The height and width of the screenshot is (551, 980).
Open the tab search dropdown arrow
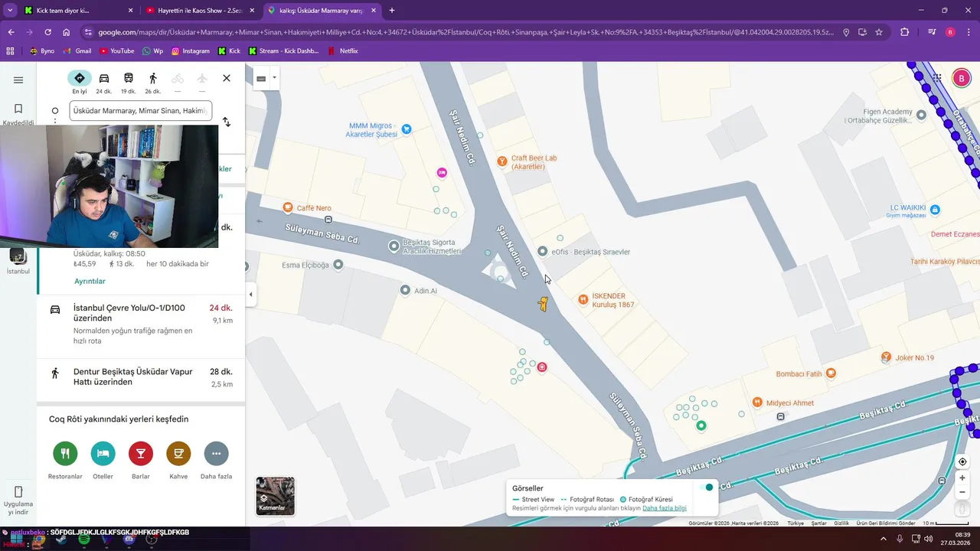point(10,11)
